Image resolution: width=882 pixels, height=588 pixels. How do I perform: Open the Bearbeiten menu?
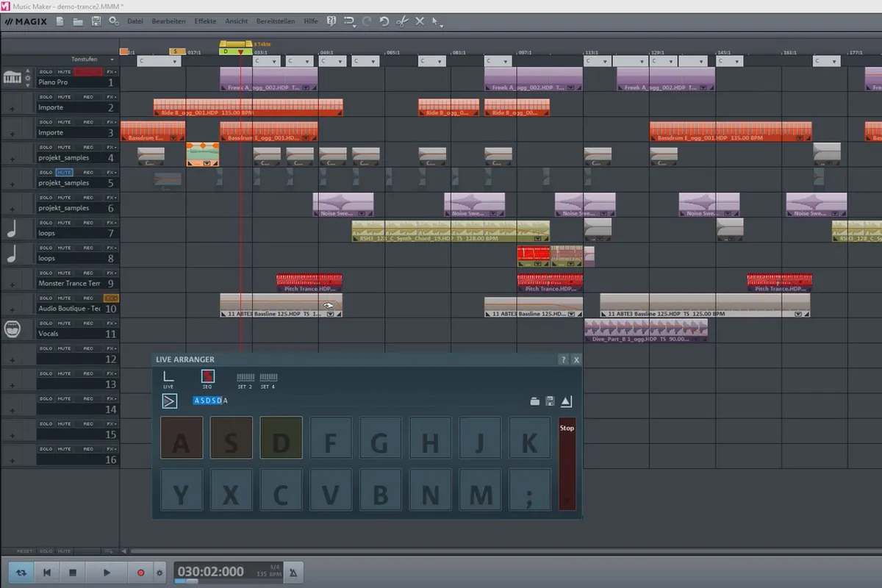(x=169, y=21)
